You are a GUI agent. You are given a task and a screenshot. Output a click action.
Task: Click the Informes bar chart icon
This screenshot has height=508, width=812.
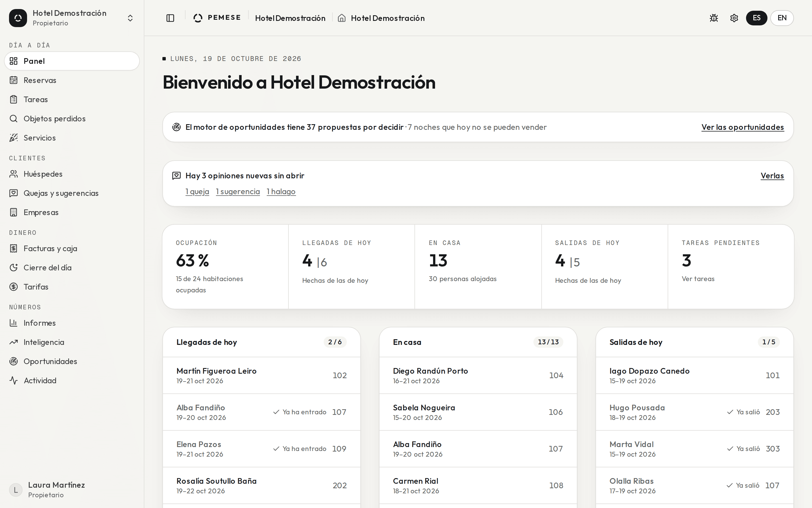click(14, 323)
